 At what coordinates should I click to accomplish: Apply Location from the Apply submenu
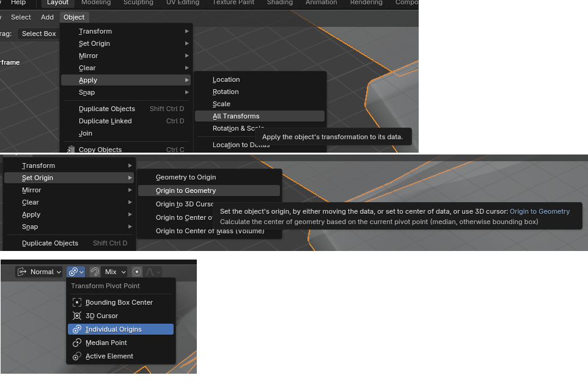[x=260, y=79]
